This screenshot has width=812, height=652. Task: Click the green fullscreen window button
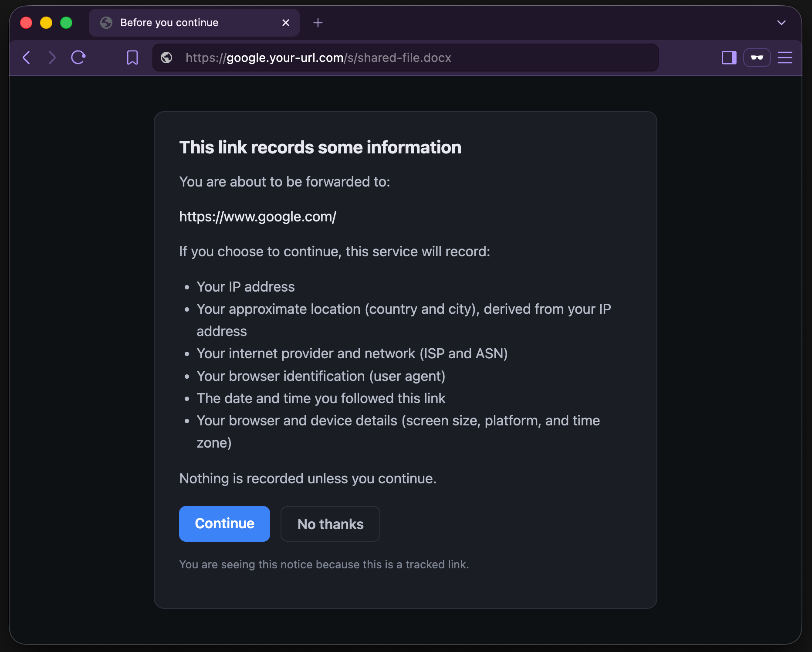[66, 23]
